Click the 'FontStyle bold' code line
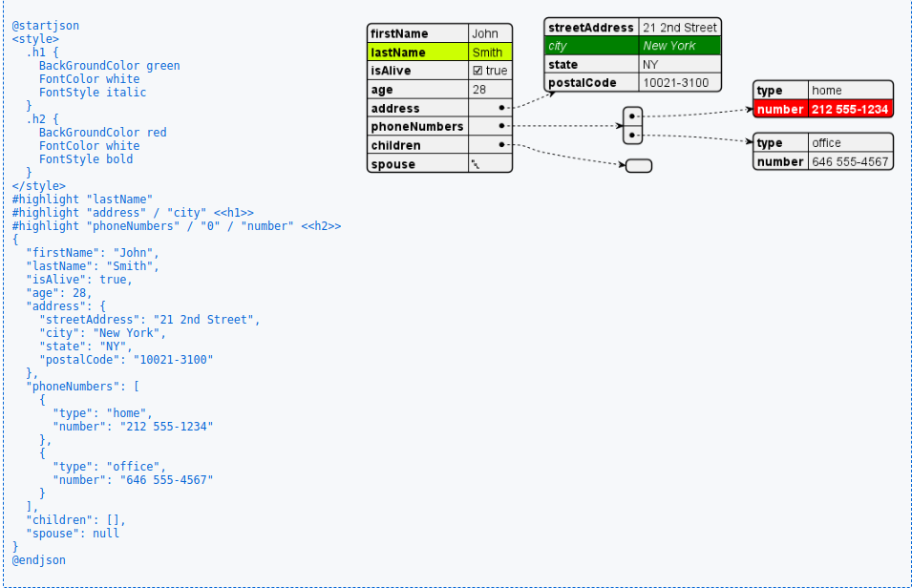 coord(86,159)
